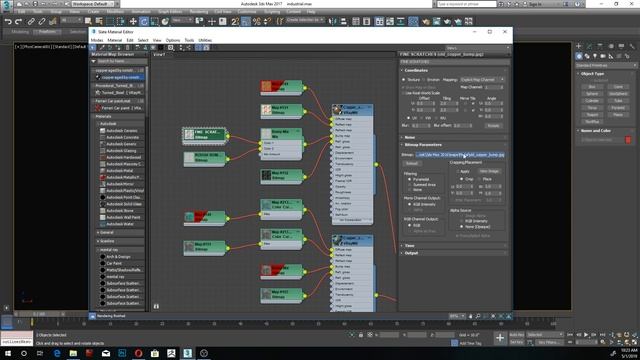The width and height of the screenshot is (640, 360).
Task: Expand the Time rollout
Action: (454, 246)
